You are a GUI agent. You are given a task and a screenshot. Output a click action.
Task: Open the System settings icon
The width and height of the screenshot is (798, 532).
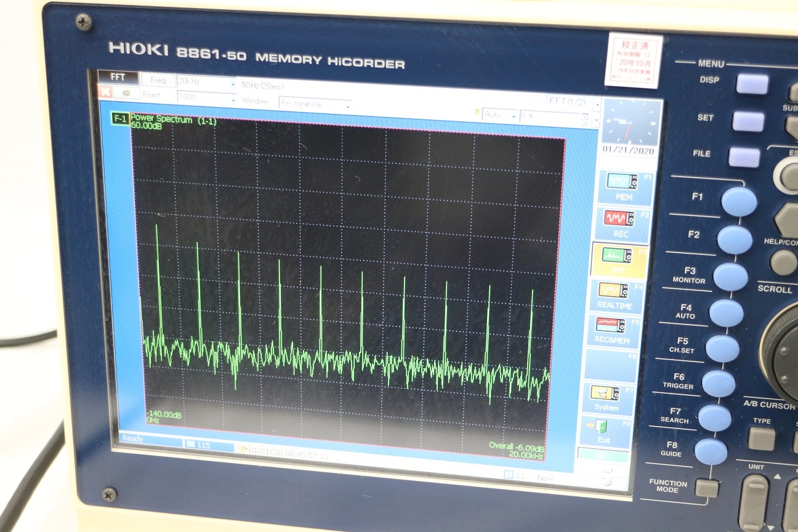pos(606,393)
